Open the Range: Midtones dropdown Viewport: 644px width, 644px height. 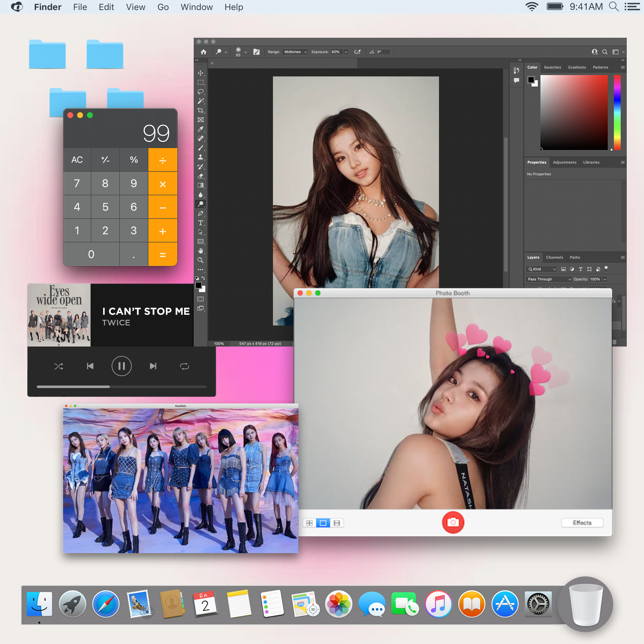click(295, 52)
